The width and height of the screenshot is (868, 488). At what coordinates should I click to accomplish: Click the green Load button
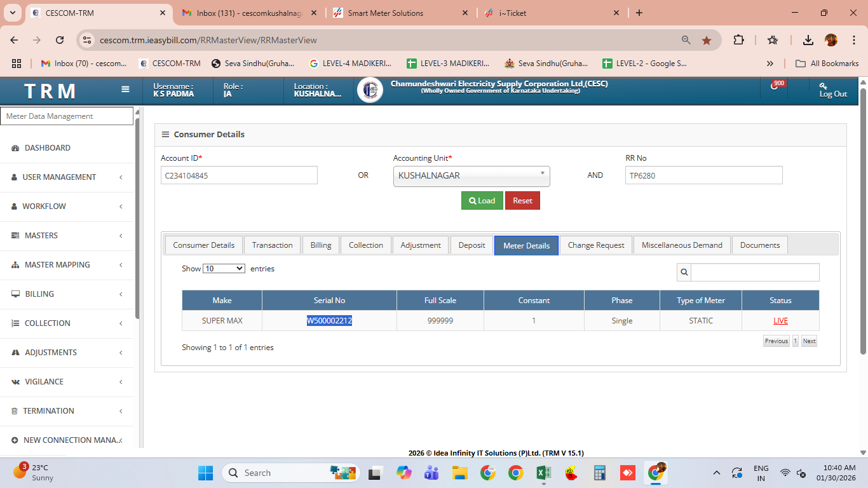(482, 201)
